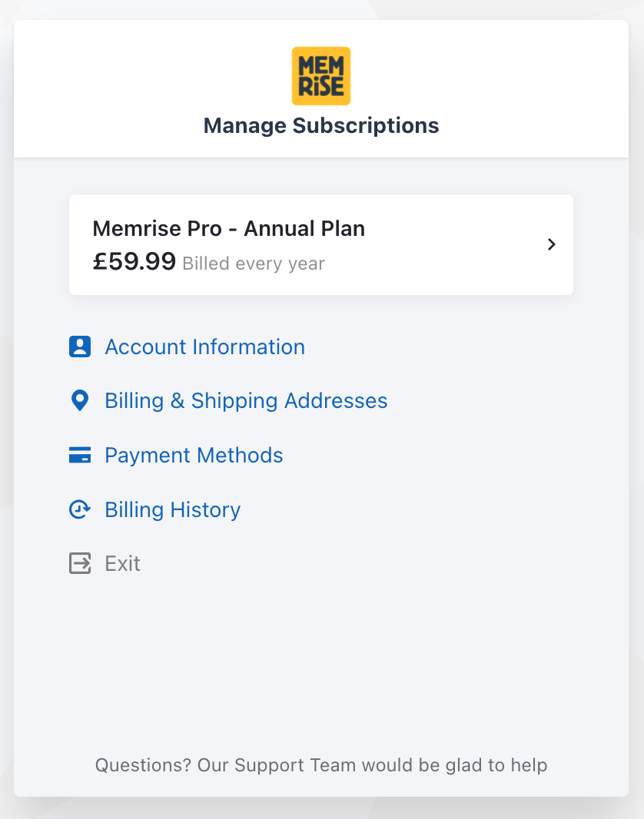Click 'would be glad to help' text
644x819 pixels.
[454, 765]
